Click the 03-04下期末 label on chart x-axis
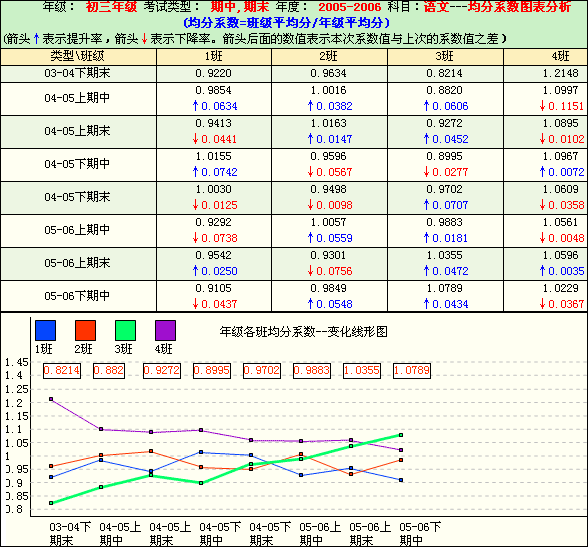This screenshot has height=547, width=588. 70,534
